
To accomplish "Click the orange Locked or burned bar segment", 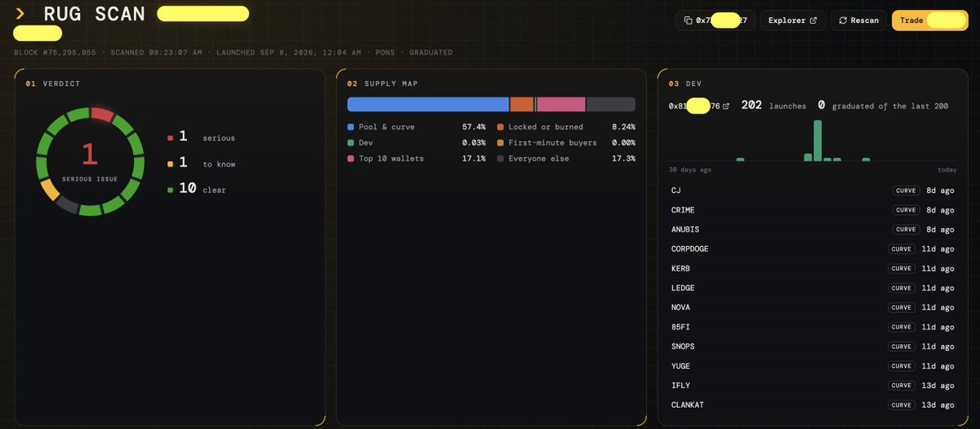I will click(x=522, y=104).
